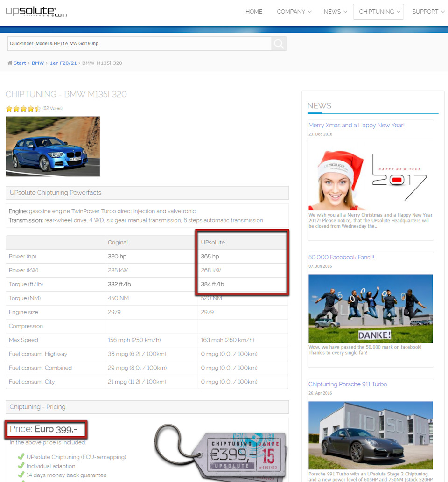Click the grey Porsche 911 image
Image resolution: width=448 pixels, height=482 pixels.
(371, 435)
